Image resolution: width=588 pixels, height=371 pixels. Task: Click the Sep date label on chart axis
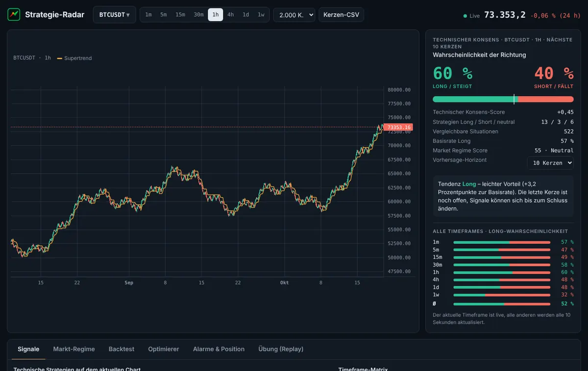tap(129, 283)
